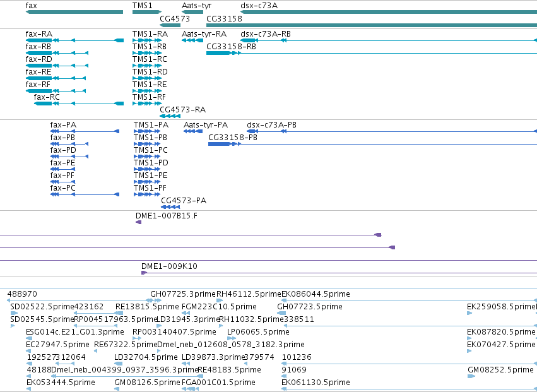Select the CG33158 gene bar glyph

click(372, 25)
